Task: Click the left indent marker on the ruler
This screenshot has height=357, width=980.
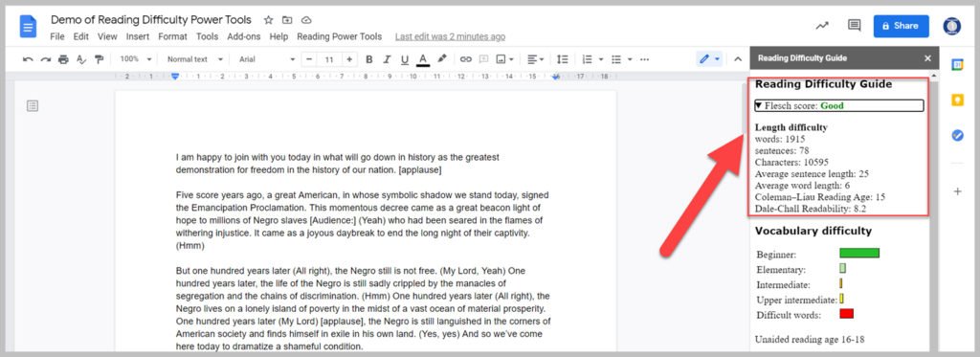Action: pos(175,77)
